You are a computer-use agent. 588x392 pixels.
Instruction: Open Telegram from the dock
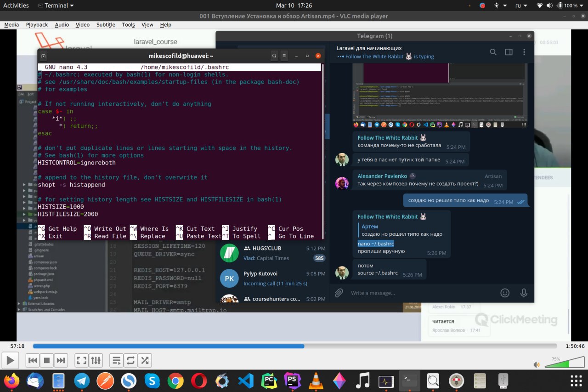[x=82, y=381]
